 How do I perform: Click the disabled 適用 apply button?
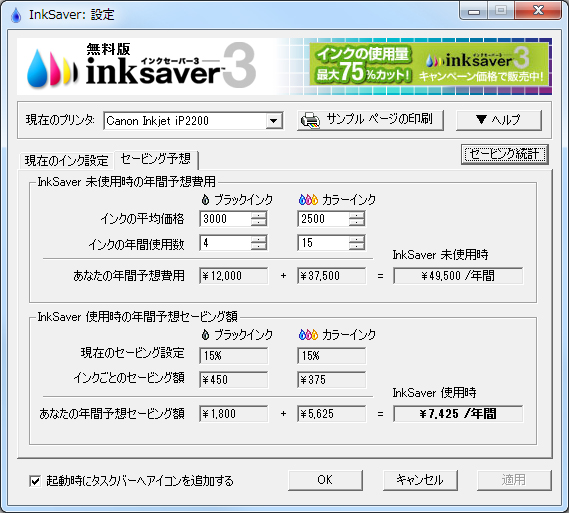(x=514, y=480)
